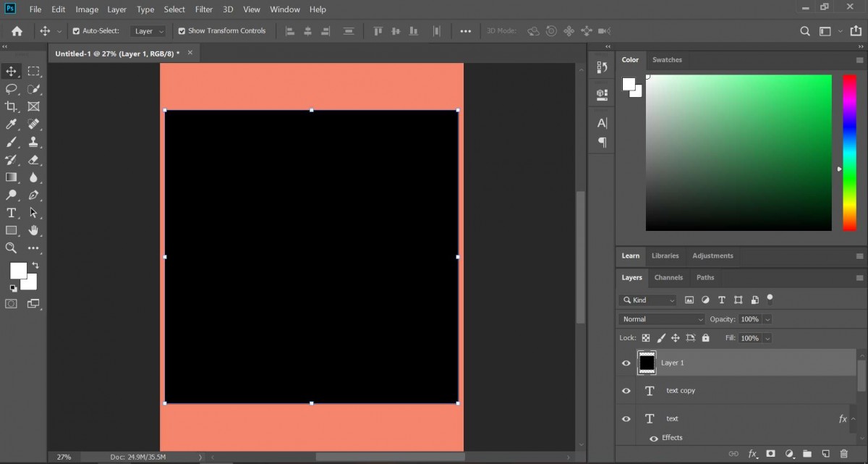This screenshot has height=464, width=868.
Task: Select the Path Selection tool
Action: [33, 213]
